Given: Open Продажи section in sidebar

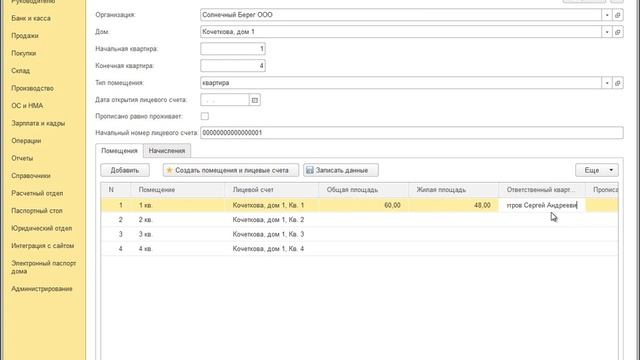Looking at the screenshot, I should (25, 36).
